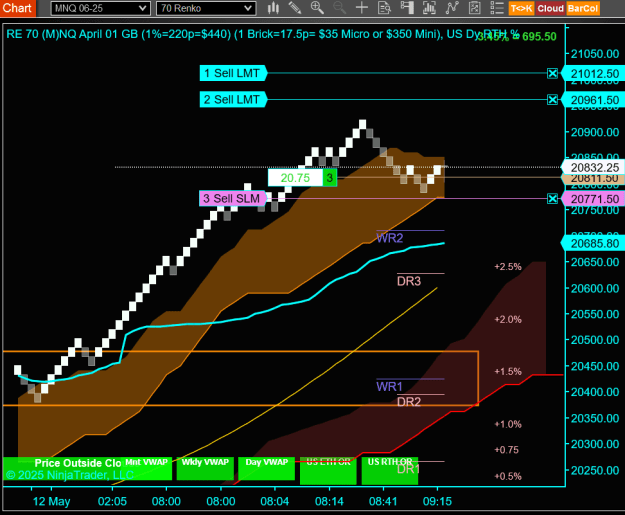Click the +1.5% level label
Image resolution: width=625 pixels, height=515 pixels.
(508, 372)
